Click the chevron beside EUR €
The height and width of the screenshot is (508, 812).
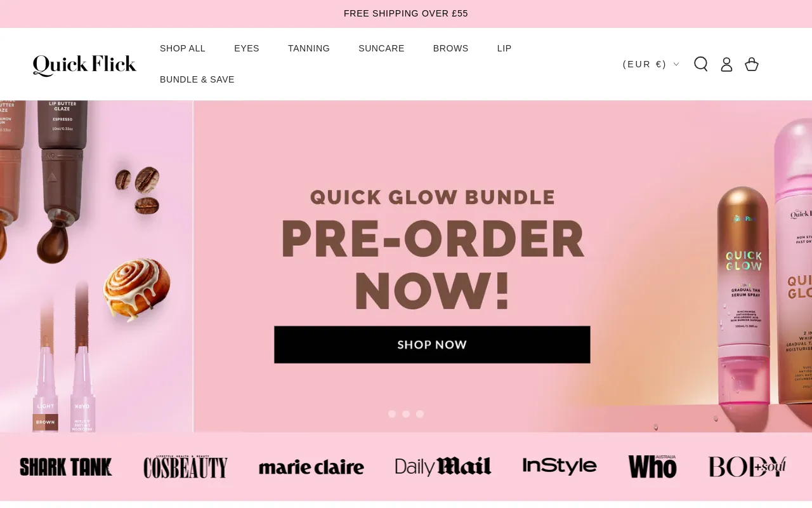[676, 64]
